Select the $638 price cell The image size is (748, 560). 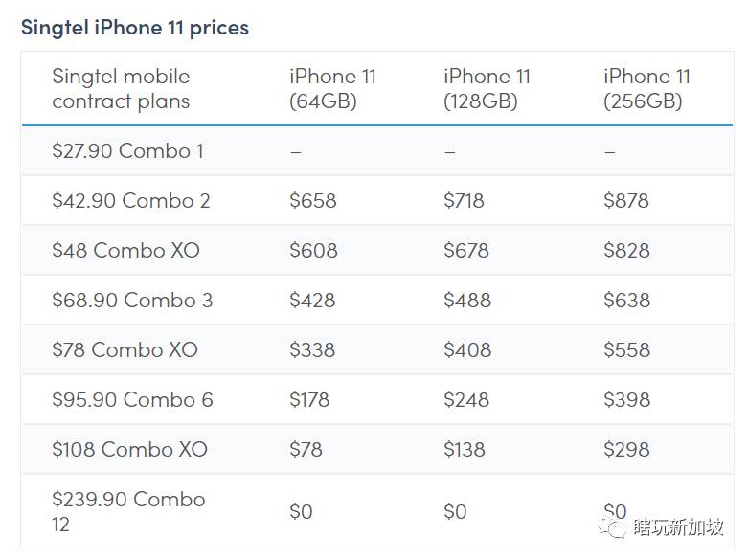(626, 301)
